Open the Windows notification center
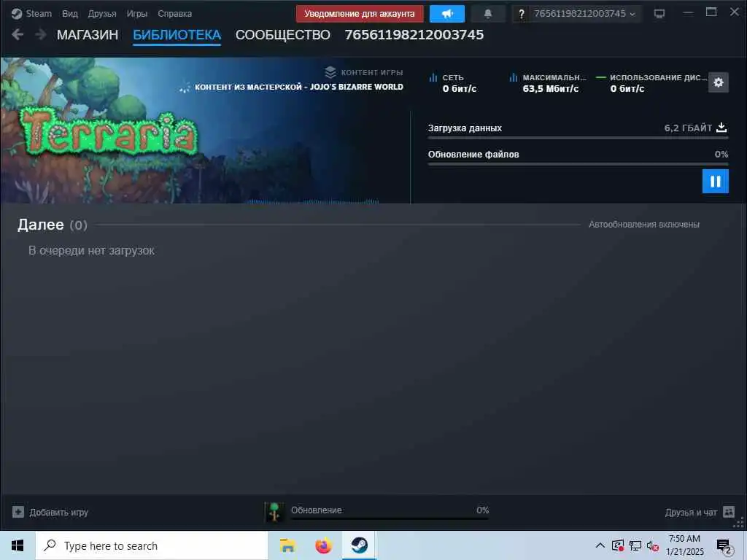 pyautogui.click(x=724, y=547)
